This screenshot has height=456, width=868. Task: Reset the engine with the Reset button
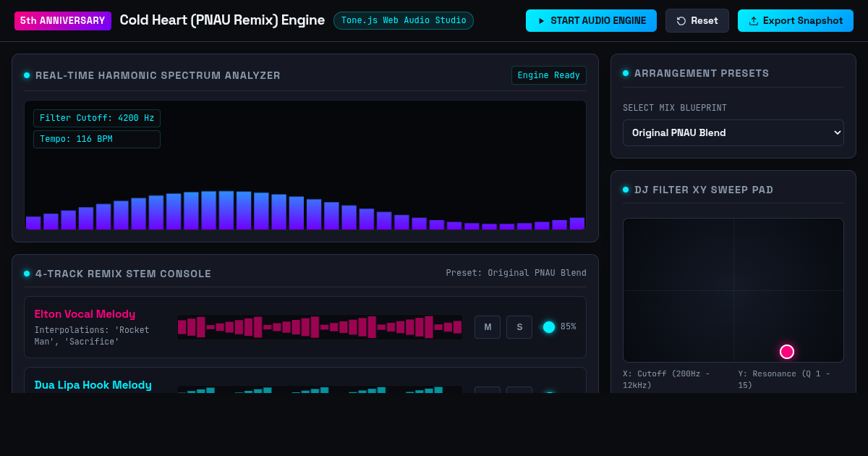(x=697, y=21)
